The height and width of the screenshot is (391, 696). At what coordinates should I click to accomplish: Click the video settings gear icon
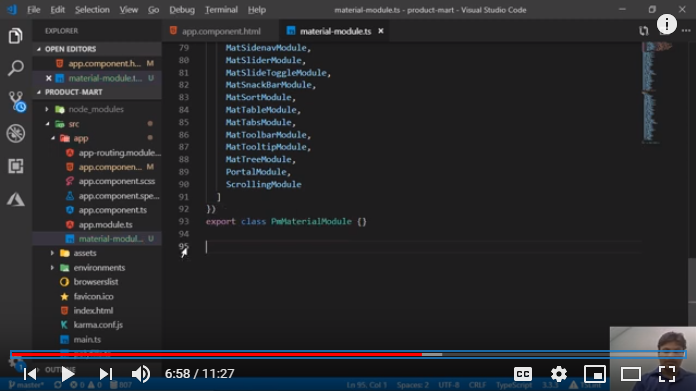[x=559, y=374]
